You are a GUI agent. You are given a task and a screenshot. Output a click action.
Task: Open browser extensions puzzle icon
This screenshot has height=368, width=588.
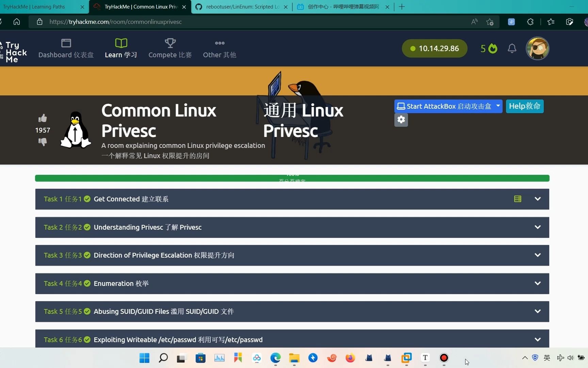(x=530, y=22)
